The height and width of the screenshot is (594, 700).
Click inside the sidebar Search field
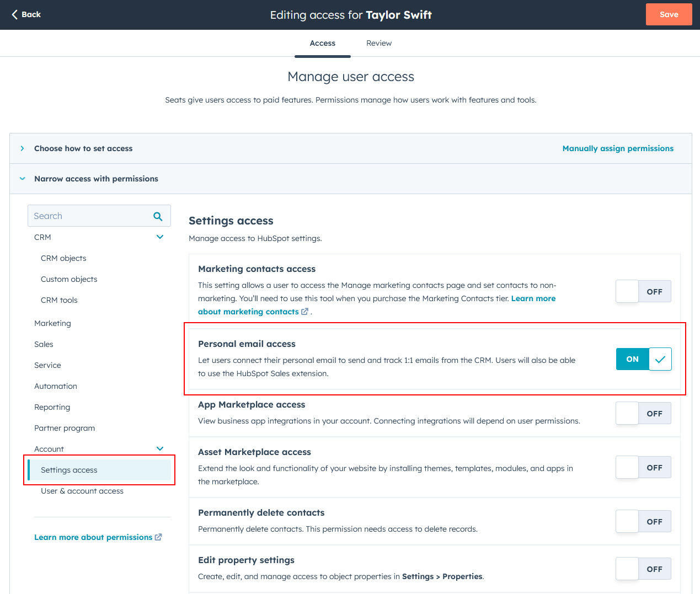[88, 215]
